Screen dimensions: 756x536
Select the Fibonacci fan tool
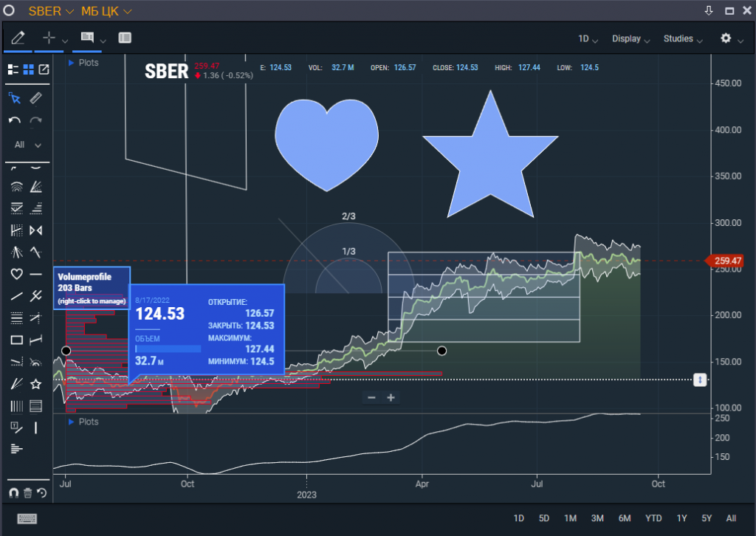click(x=35, y=187)
